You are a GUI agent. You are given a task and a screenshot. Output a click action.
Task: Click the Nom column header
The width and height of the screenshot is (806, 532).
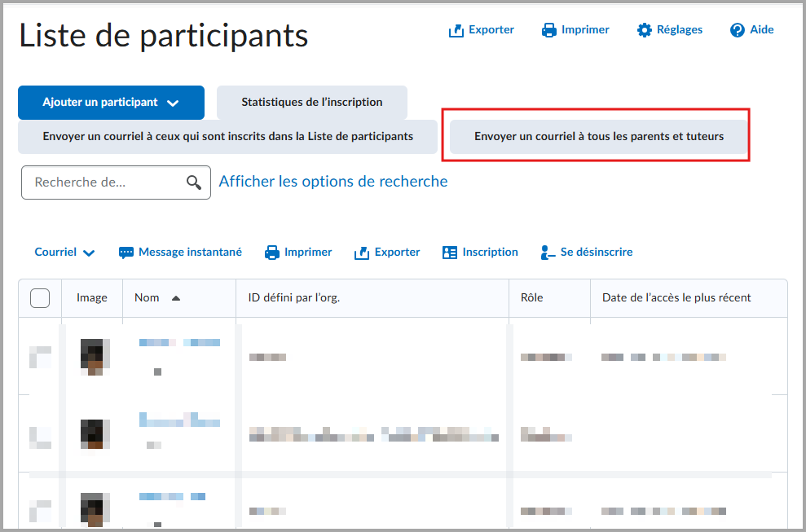147,297
